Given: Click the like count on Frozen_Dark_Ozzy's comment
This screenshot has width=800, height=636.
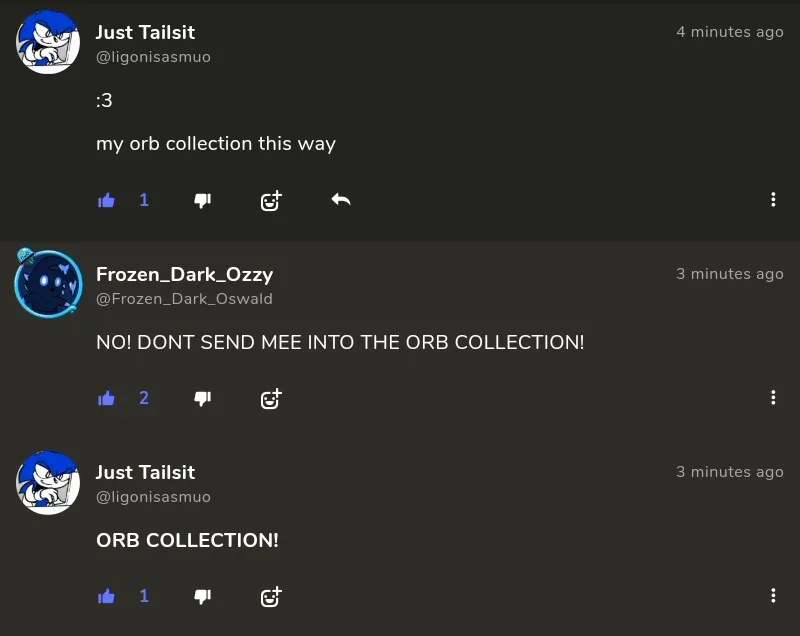Looking at the screenshot, I should pos(144,398).
